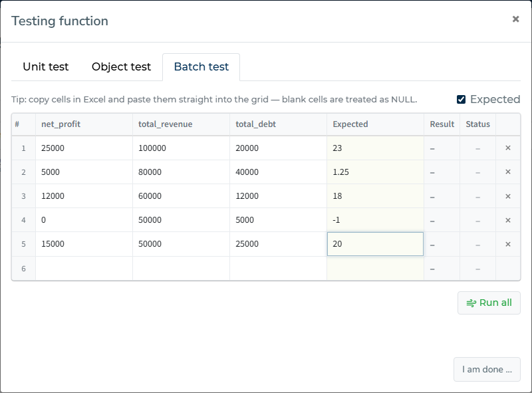Select total_revenue cell in row 4

[181, 220]
